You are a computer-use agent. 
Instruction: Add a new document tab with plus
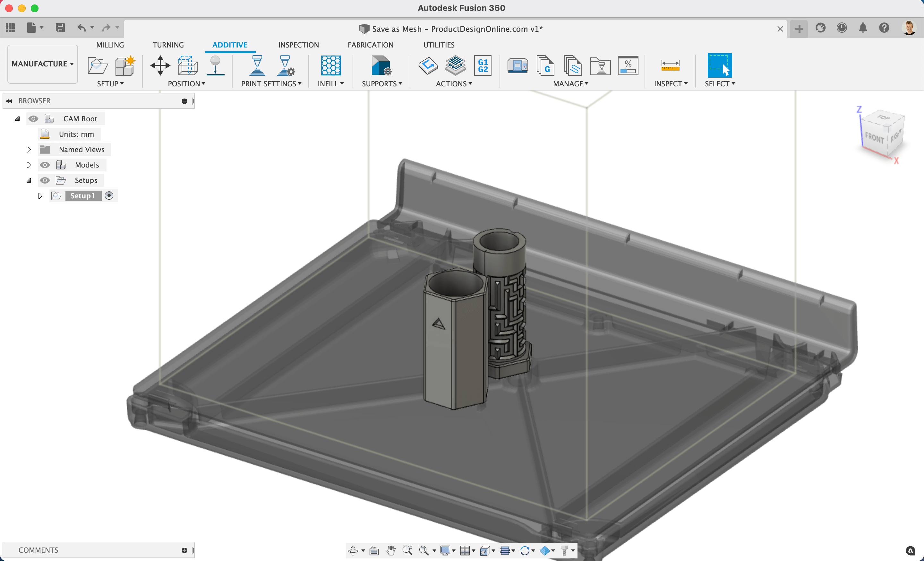pos(799,29)
